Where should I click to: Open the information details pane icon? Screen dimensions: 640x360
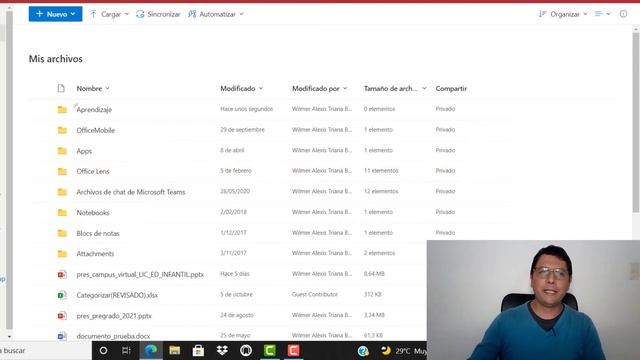tap(623, 14)
